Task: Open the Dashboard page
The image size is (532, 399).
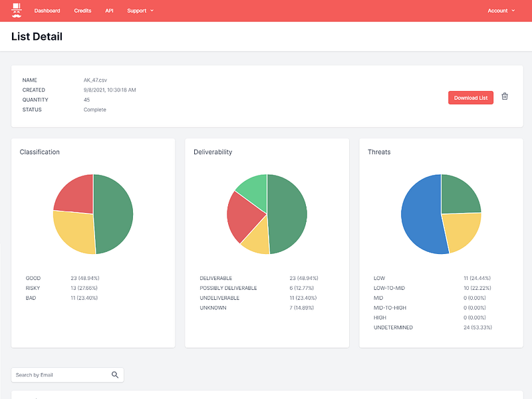Action: click(47, 11)
